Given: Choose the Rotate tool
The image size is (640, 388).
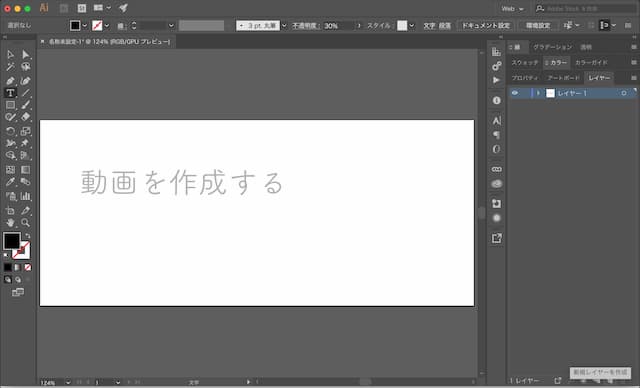Looking at the screenshot, I should pos(10,131).
